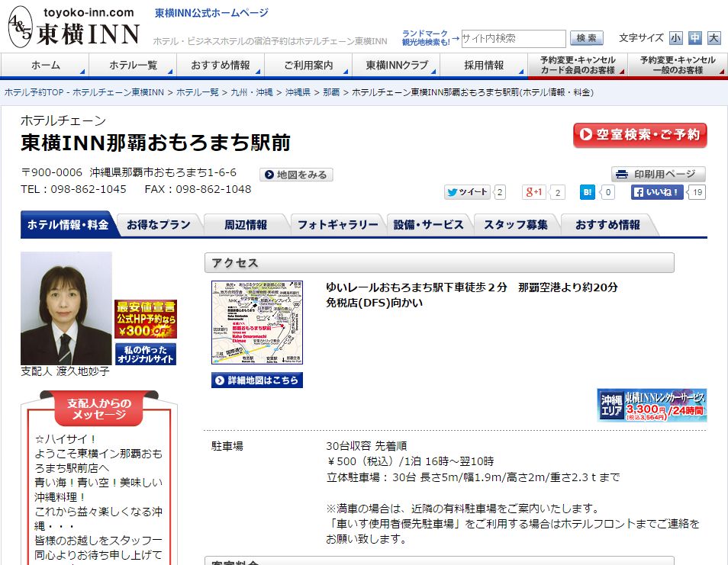728x565 pixels.
Task: Open the ホーム menu
Action: (45, 65)
